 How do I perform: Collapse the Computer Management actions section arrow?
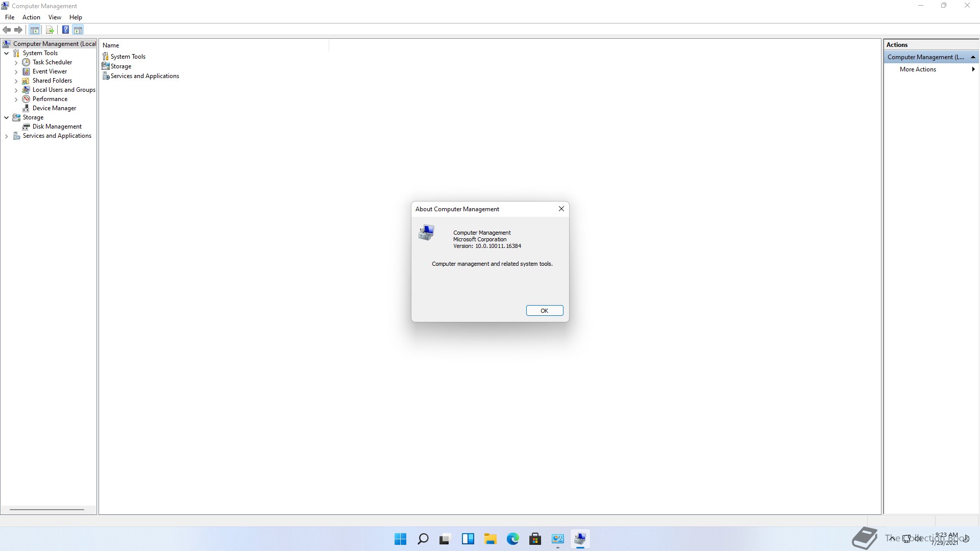(973, 57)
